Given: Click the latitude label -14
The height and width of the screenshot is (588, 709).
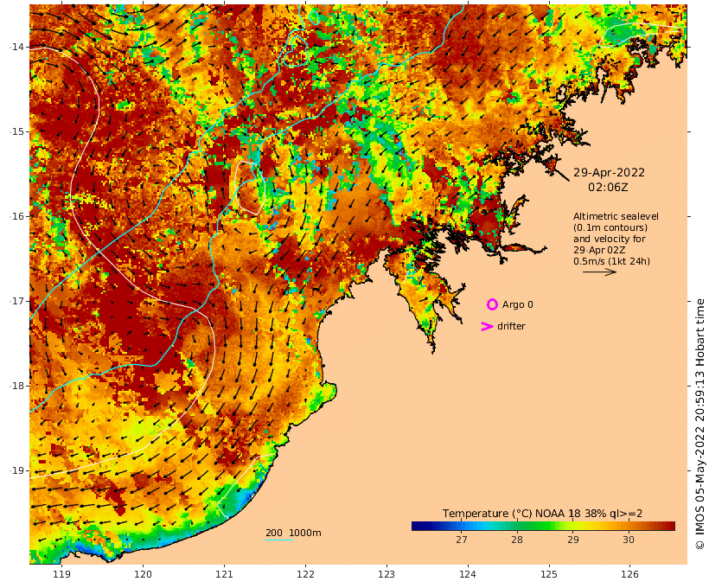Looking at the screenshot, I should (16, 47).
